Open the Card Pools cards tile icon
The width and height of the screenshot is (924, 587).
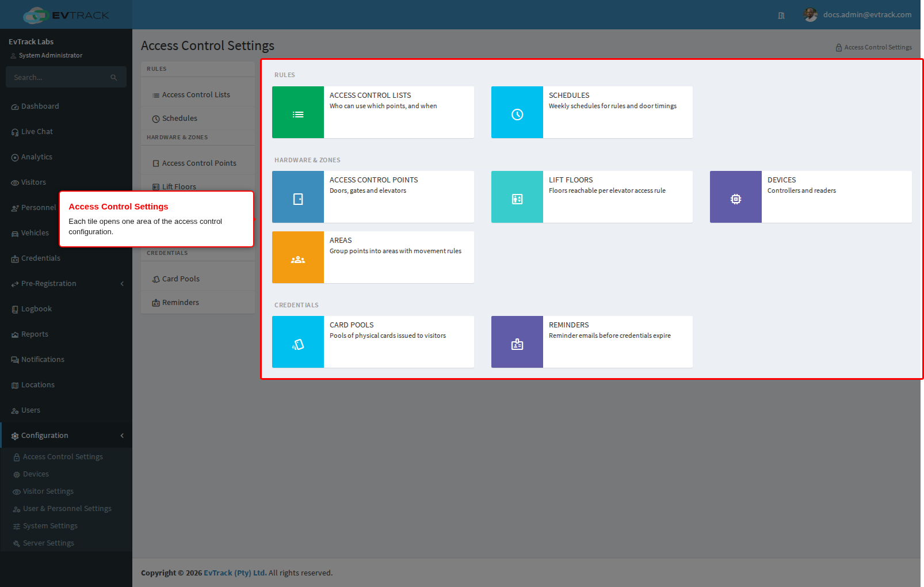(x=298, y=342)
